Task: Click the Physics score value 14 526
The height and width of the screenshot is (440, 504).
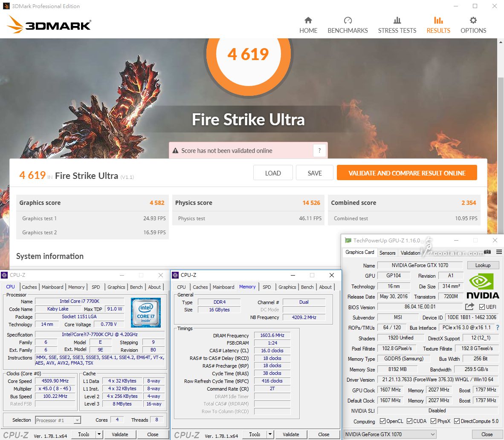Action: tap(311, 203)
